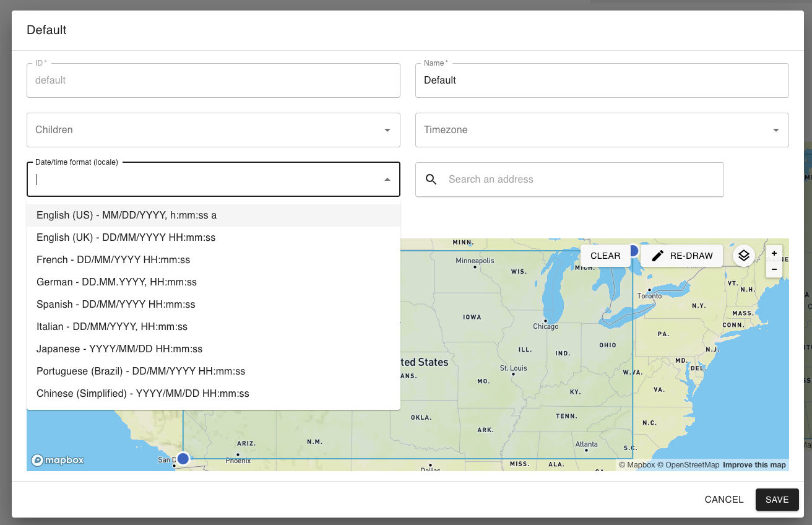The image size is (812, 525).
Task: Click the map layers icon button
Action: [x=744, y=255]
